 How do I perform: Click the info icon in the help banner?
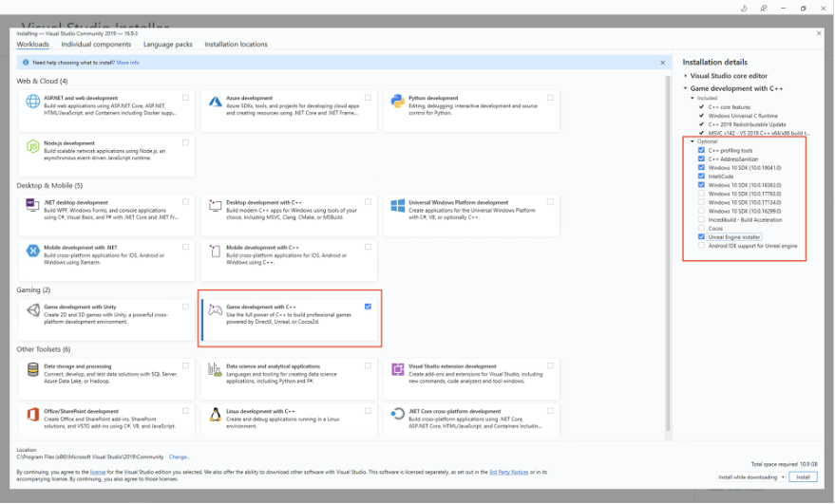26,63
